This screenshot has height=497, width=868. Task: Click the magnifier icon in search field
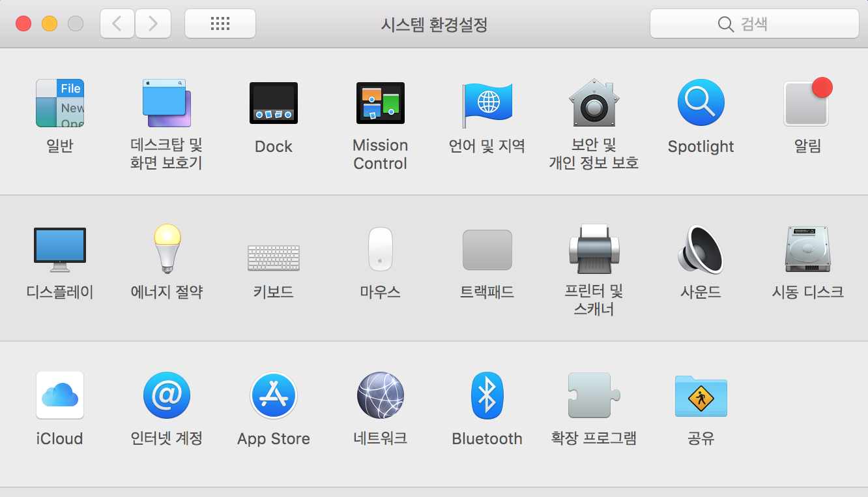[x=726, y=24]
